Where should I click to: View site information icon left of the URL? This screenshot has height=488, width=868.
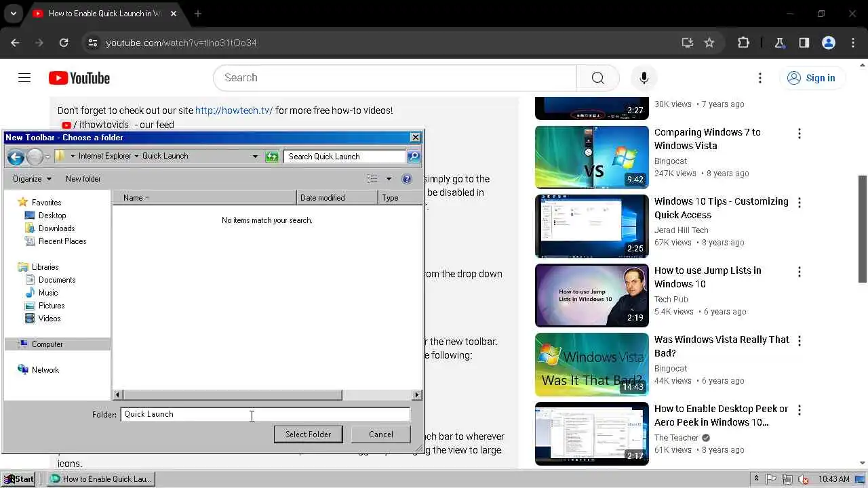click(94, 43)
